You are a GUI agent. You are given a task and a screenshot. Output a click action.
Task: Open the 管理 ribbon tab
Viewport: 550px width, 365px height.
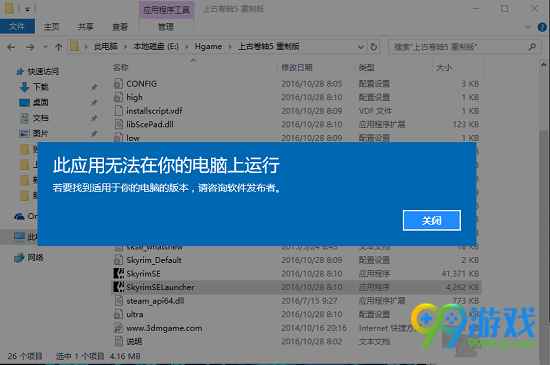(166, 27)
